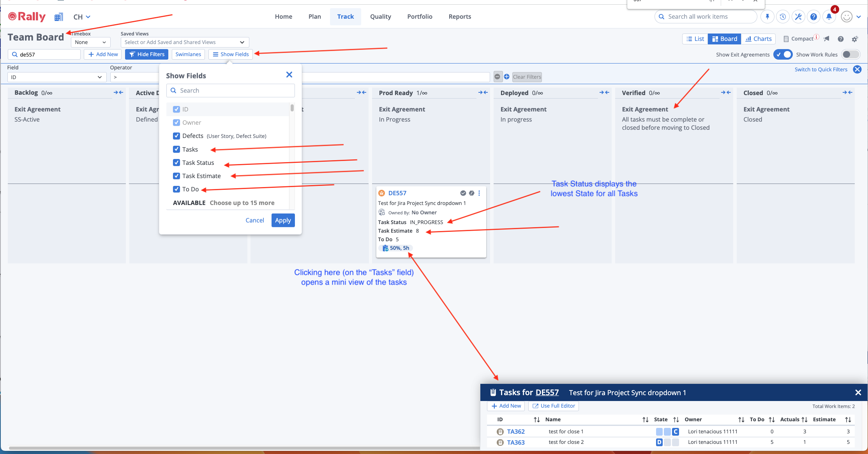This screenshot has height=454, width=868.
Task: Open DE557 card three-dot menu
Action: pos(479,193)
